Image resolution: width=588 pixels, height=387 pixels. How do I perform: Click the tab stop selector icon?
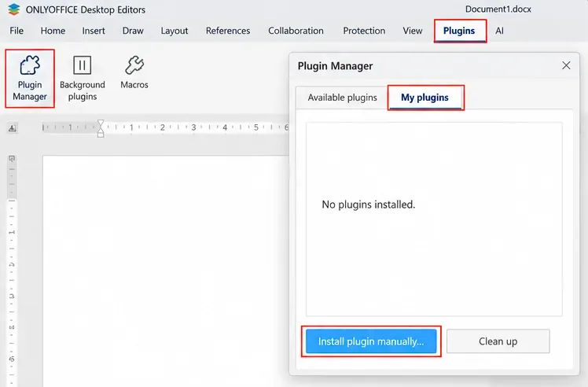coord(12,128)
